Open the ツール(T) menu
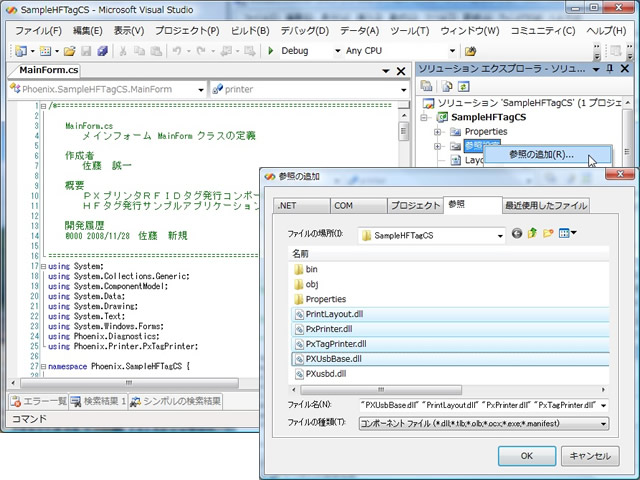This screenshot has width=640, height=480. click(409, 31)
